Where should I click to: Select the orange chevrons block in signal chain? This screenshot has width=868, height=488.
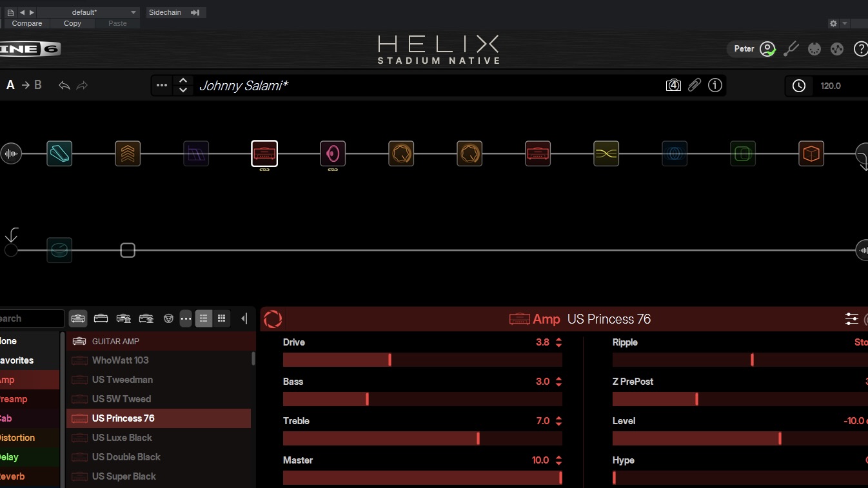click(x=128, y=153)
